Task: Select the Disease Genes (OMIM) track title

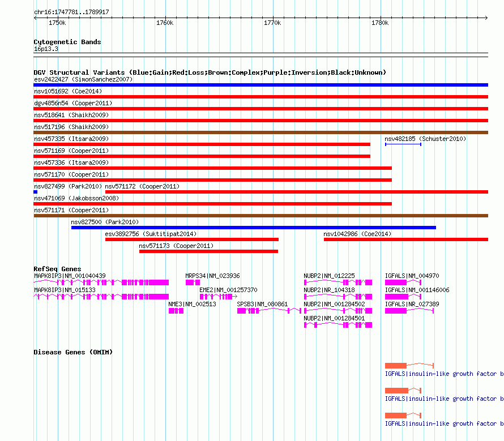Action: point(73,352)
